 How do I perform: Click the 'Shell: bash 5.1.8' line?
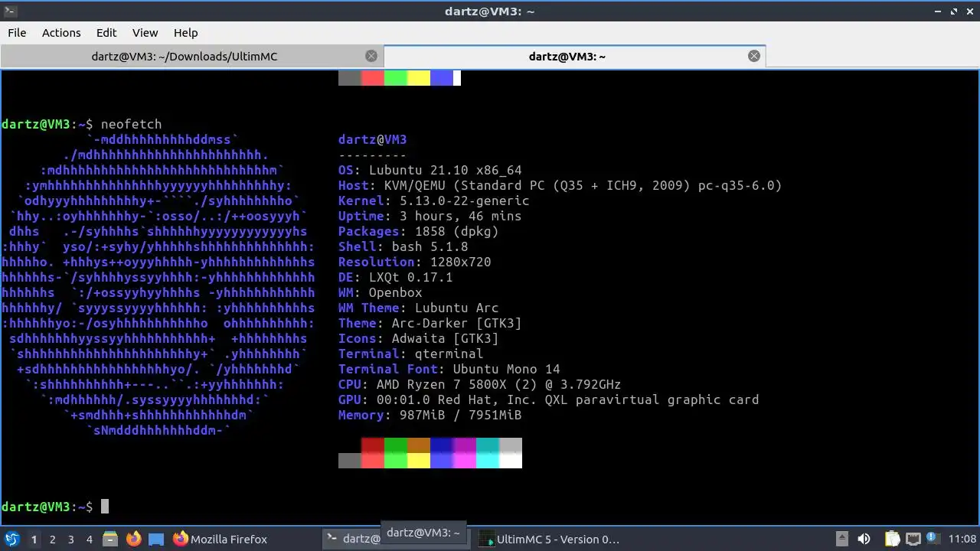click(x=403, y=246)
